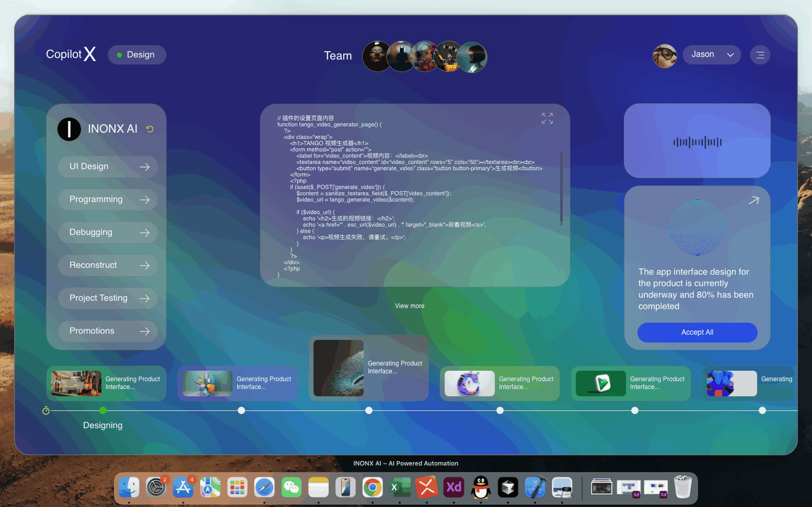
Task: Open the UI Design menu item
Action: 108,167
